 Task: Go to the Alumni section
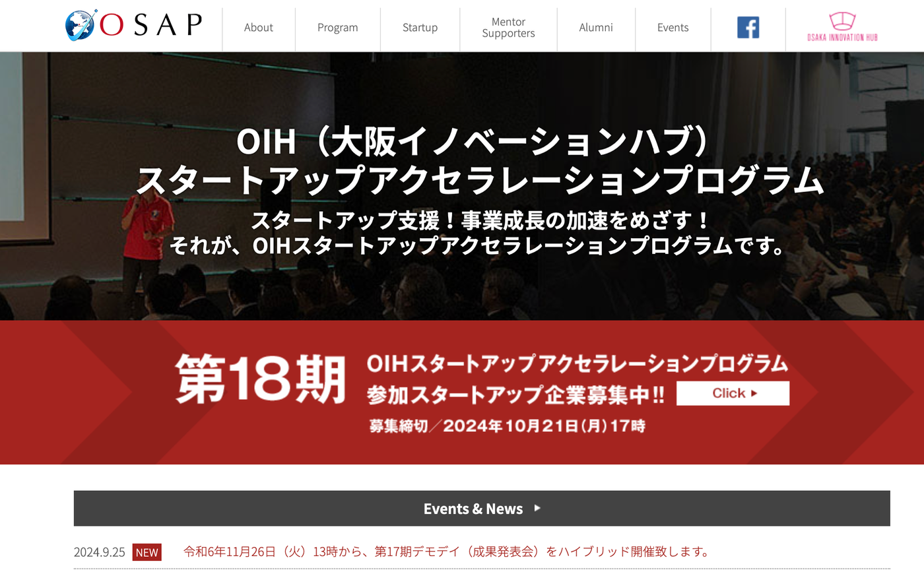click(596, 28)
